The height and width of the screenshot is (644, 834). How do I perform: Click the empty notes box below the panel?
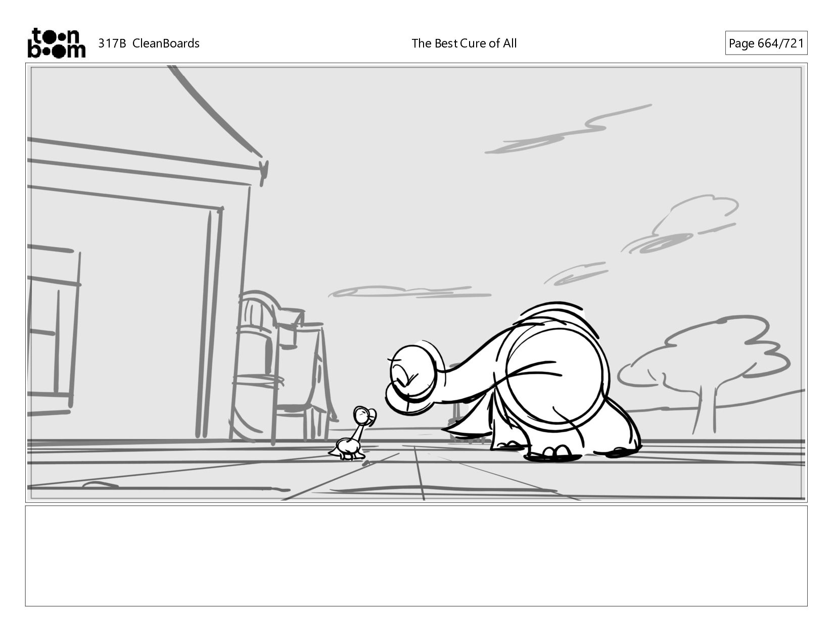(416, 556)
